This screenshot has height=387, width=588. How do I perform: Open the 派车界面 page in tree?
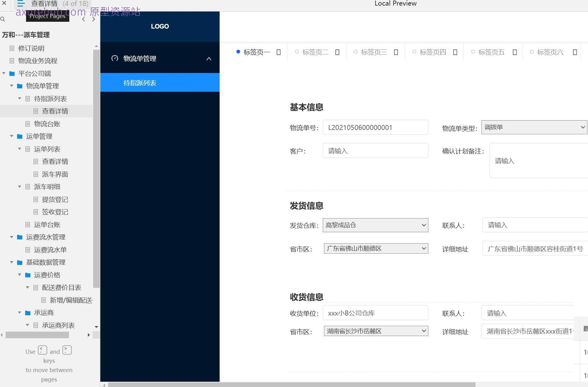click(x=55, y=174)
